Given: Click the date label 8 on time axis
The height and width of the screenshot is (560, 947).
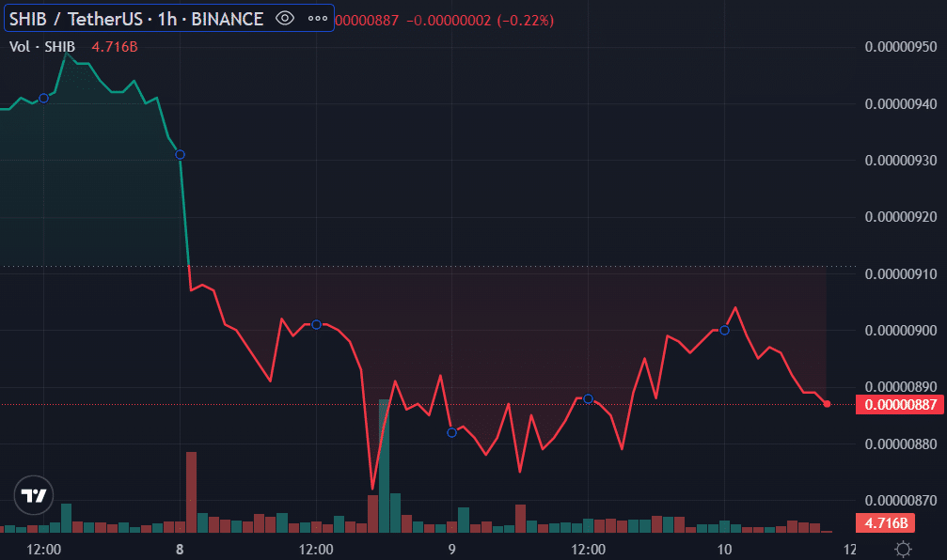Looking at the screenshot, I should (180, 549).
